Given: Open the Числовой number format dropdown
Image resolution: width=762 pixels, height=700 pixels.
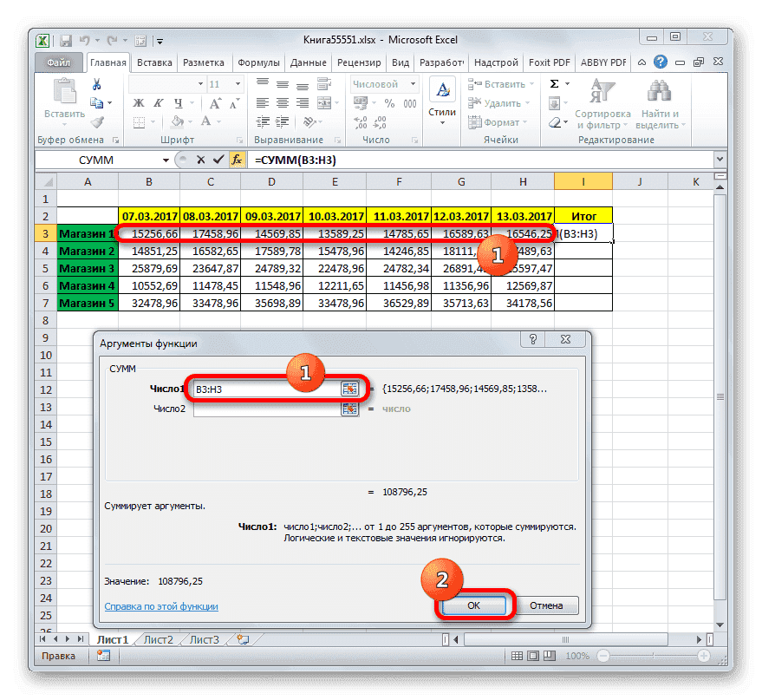Looking at the screenshot, I should tap(414, 83).
